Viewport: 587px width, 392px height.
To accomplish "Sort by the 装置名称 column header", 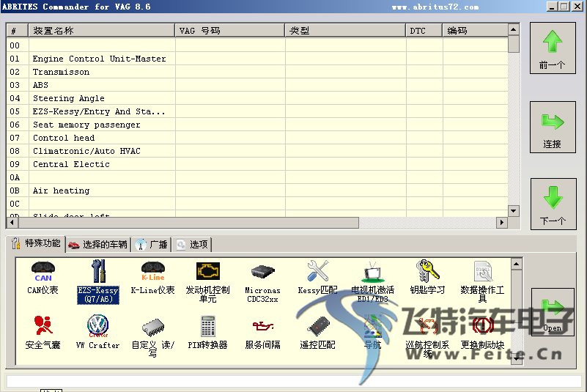I will click(102, 31).
